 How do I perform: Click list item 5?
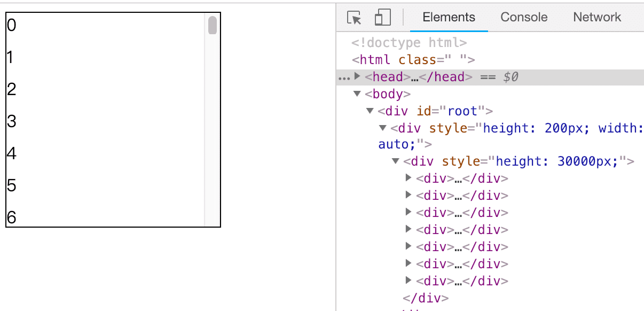point(12,185)
